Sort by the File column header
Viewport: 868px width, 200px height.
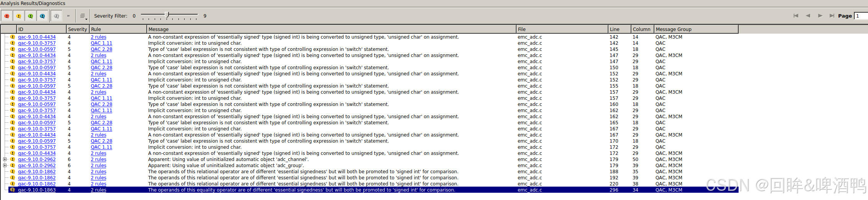pyautogui.click(x=562, y=29)
